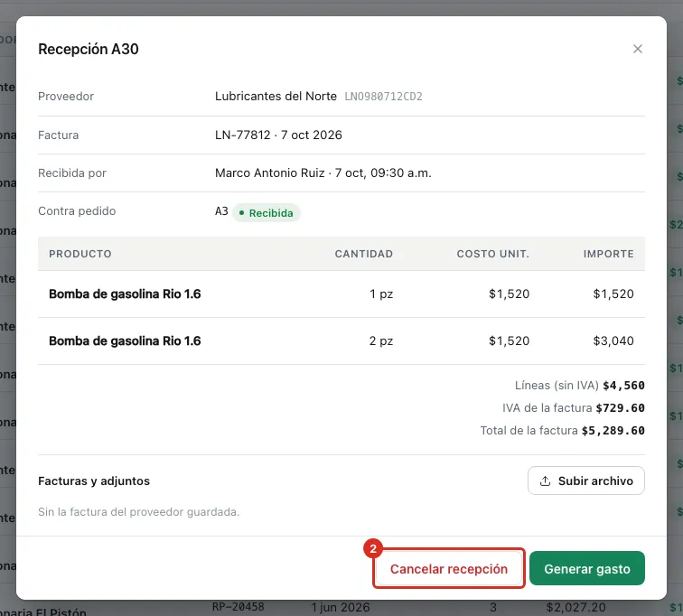
Task: Click the Proveedor field label
Action: click(x=66, y=97)
